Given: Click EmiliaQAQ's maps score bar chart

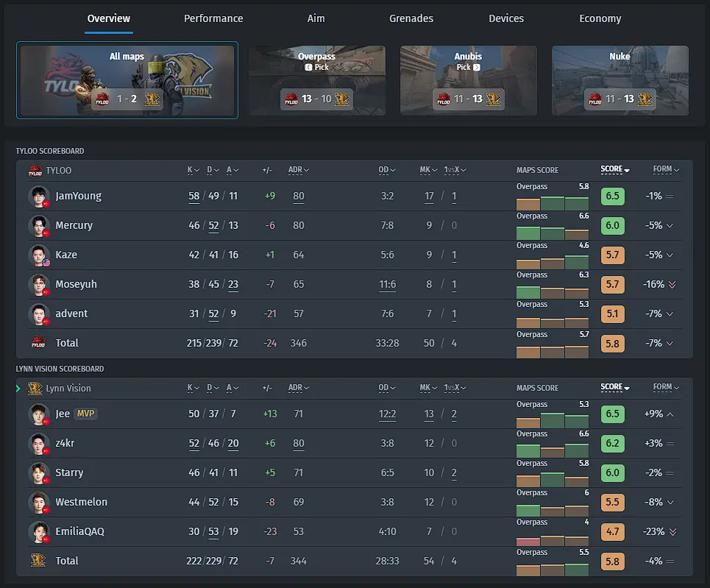Looking at the screenshot, I should (x=553, y=540).
